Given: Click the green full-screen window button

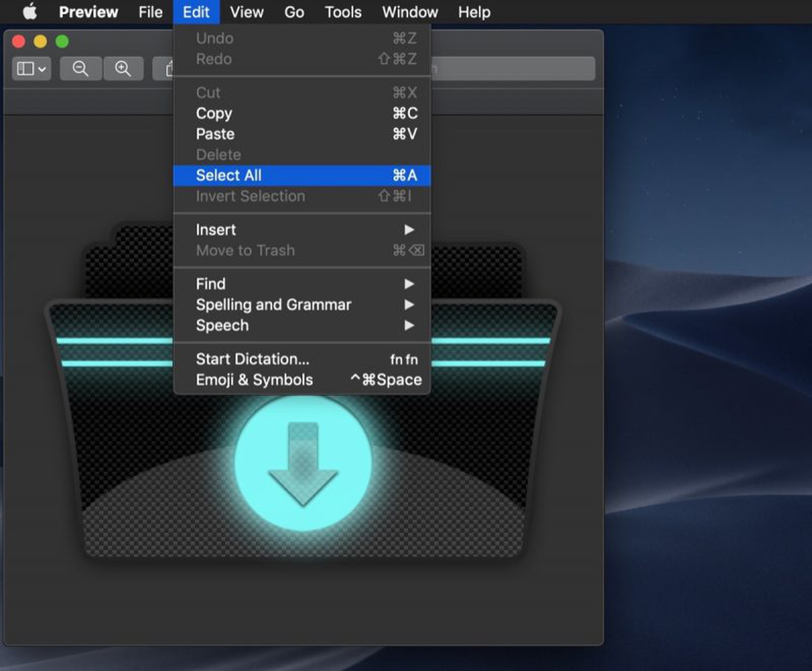Looking at the screenshot, I should pos(61,42).
